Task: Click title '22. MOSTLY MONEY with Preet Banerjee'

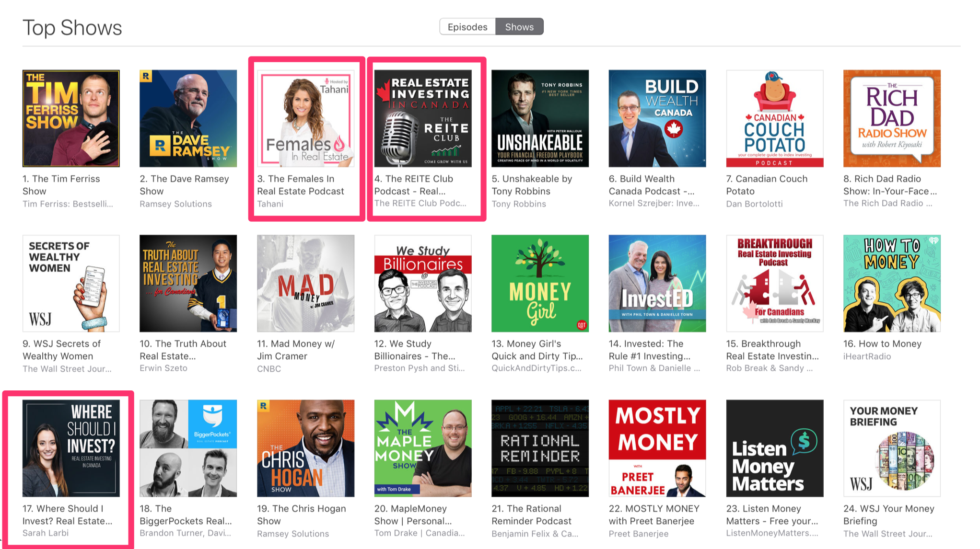Action: click(x=654, y=515)
